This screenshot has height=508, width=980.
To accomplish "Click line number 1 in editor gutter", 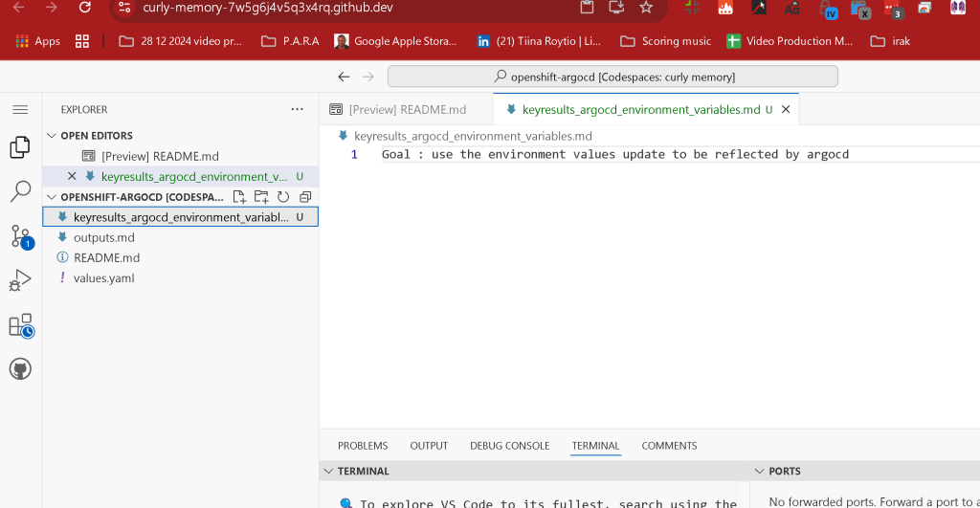I will [x=354, y=154].
